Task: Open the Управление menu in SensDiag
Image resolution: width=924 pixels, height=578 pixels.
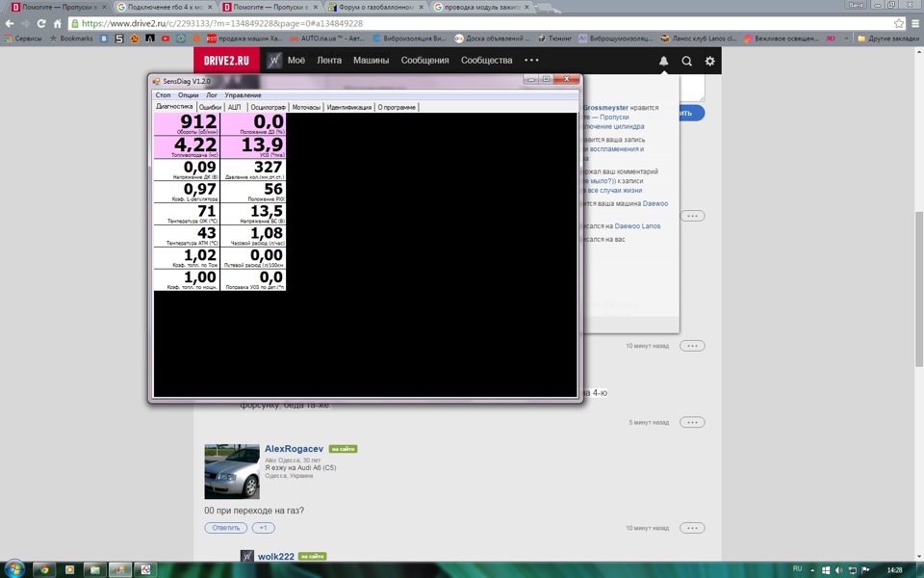Action: pos(243,95)
